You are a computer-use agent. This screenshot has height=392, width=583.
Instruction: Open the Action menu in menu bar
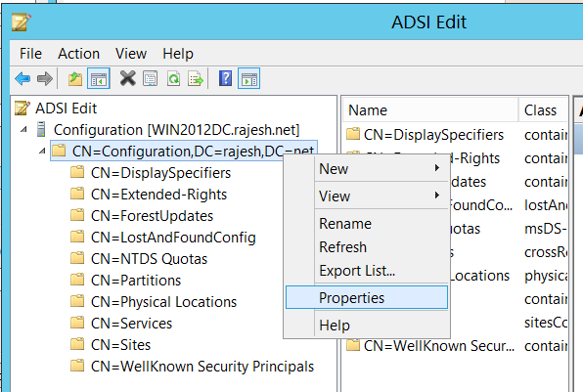click(79, 54)
